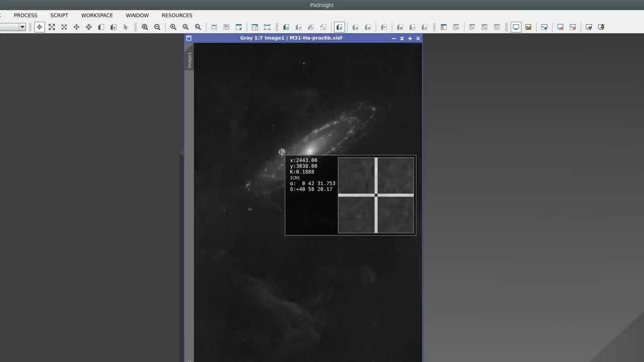Click the blue window with corner arrow icon
This screenshot has width=644, height=362.
(x=238, y=27)
